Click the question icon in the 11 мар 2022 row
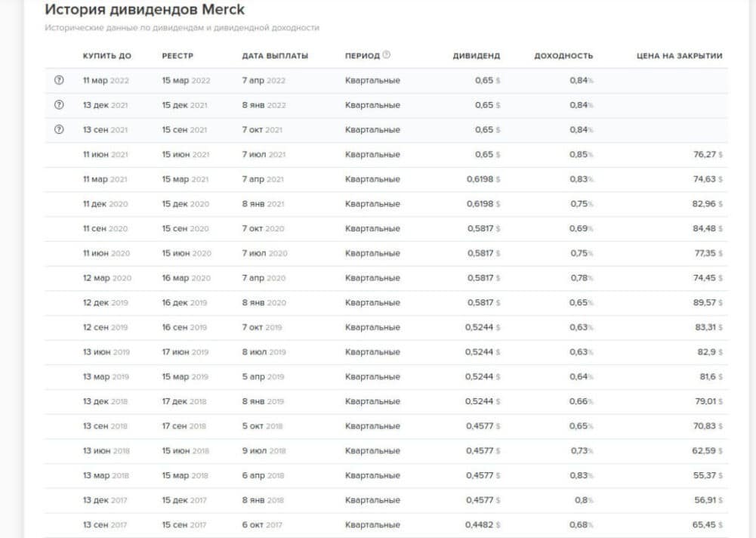This screenshot has width=756, height=538. [x=59, y=81]
